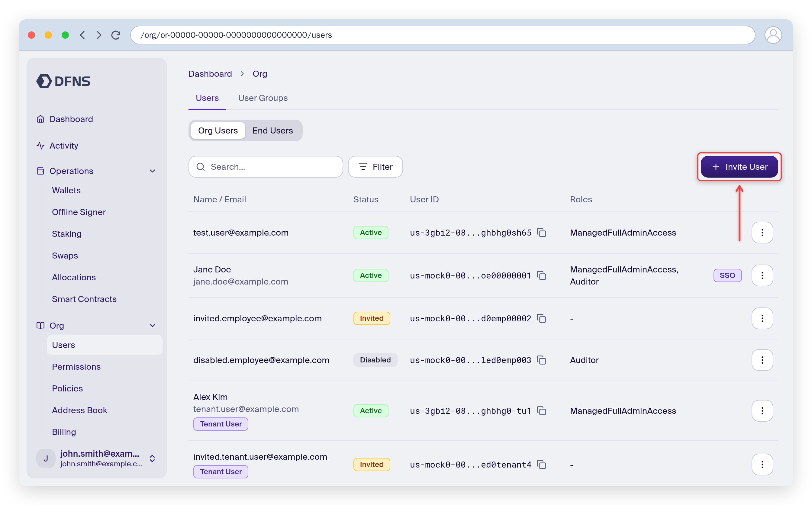This screenshot has height=505, width=812.
Task: Open Policies in Org menu
Action: pyautogui.click(x=67, y=388)
